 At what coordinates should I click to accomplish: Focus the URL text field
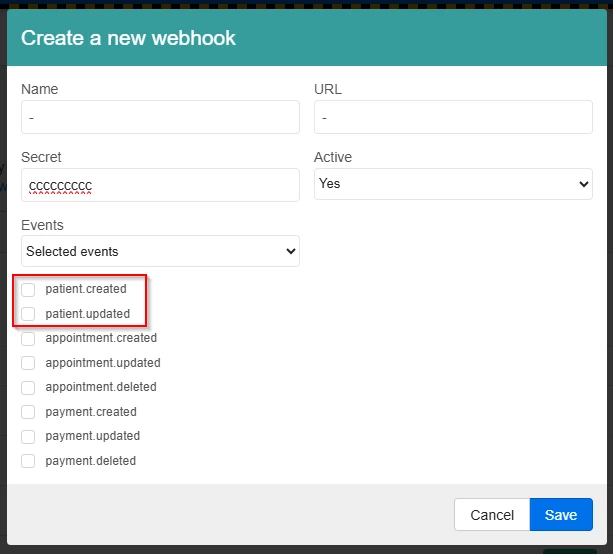453,117
